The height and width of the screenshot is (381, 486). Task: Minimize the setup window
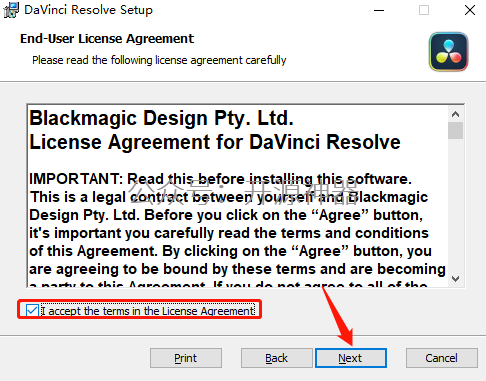tap(379, 10)
